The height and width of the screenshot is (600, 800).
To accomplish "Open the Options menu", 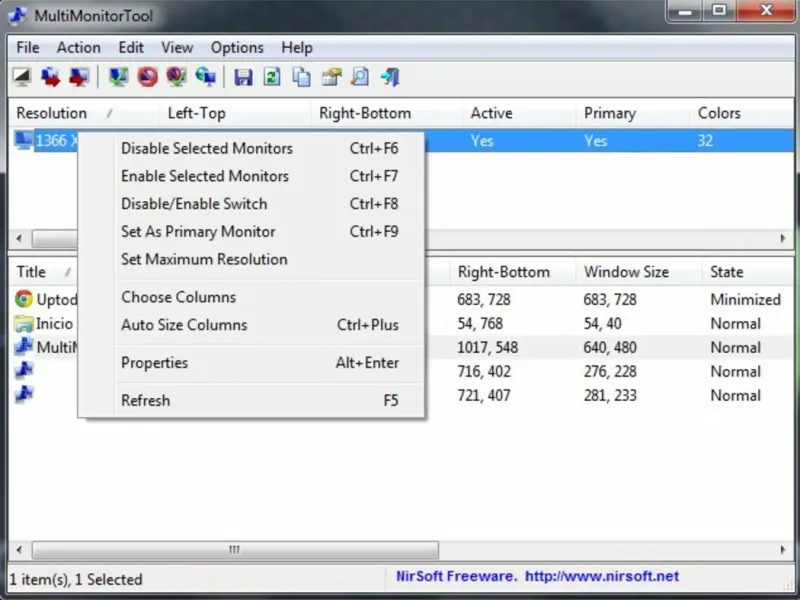I will click(237, 47).
